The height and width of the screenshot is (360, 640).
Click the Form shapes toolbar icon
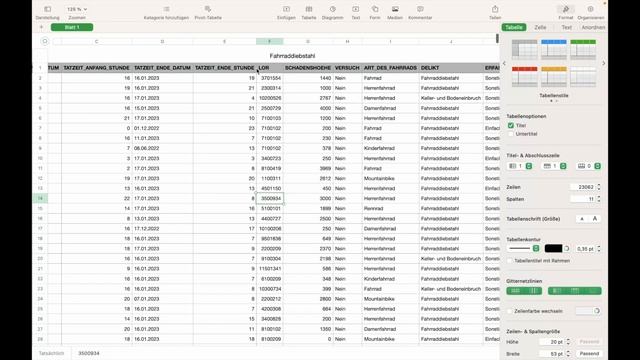[x=375, y=9]
